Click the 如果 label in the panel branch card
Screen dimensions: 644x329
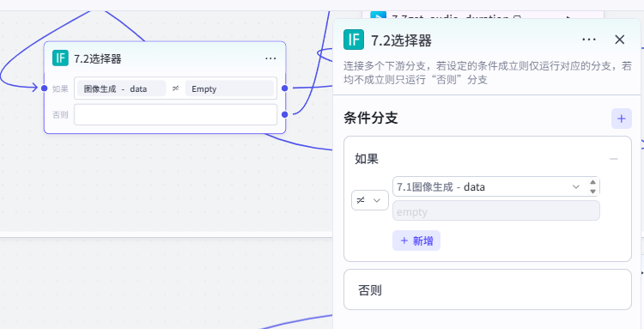(367, 160)
